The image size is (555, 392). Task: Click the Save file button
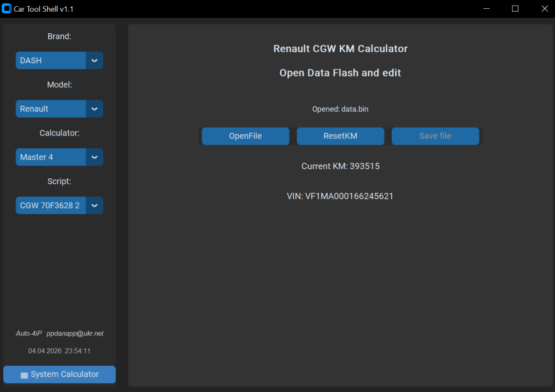tap(435, 136)
